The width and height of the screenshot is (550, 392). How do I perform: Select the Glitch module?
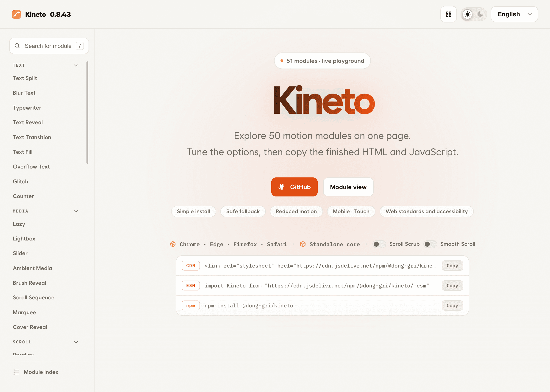[20, 182]
